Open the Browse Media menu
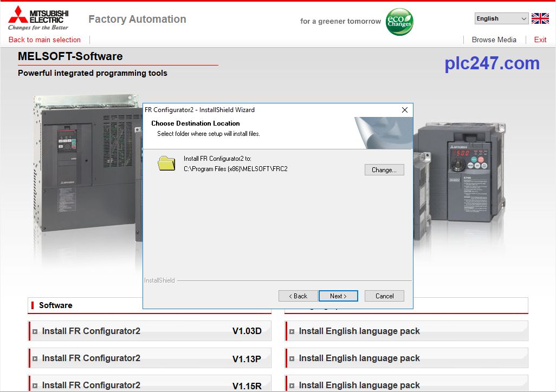Viewport: 556px width, 392px height. 494,40
